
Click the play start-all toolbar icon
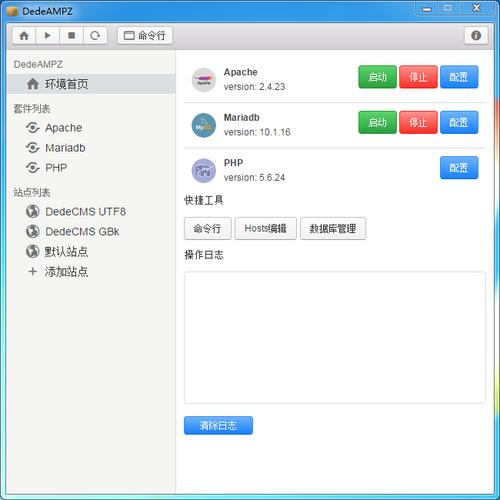point(48,35)
